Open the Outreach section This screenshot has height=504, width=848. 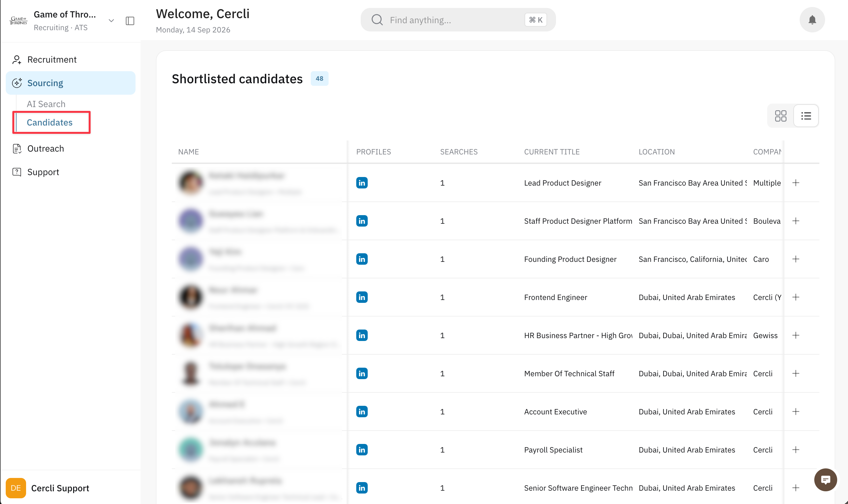[x=71, y=149]
